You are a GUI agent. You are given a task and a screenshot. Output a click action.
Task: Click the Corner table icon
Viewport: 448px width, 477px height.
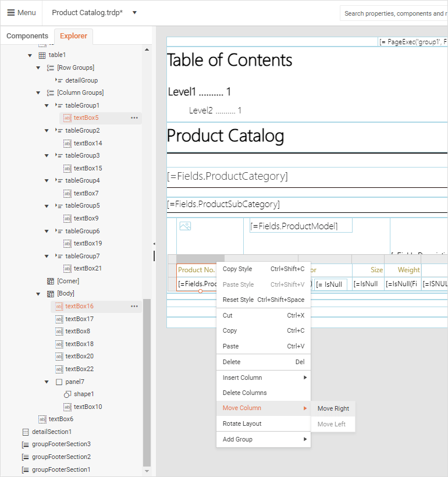(x=51, y=281)
